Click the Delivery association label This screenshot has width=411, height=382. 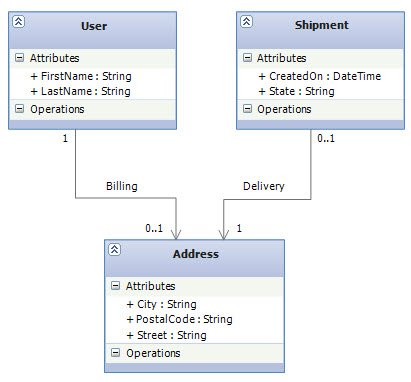264,186
